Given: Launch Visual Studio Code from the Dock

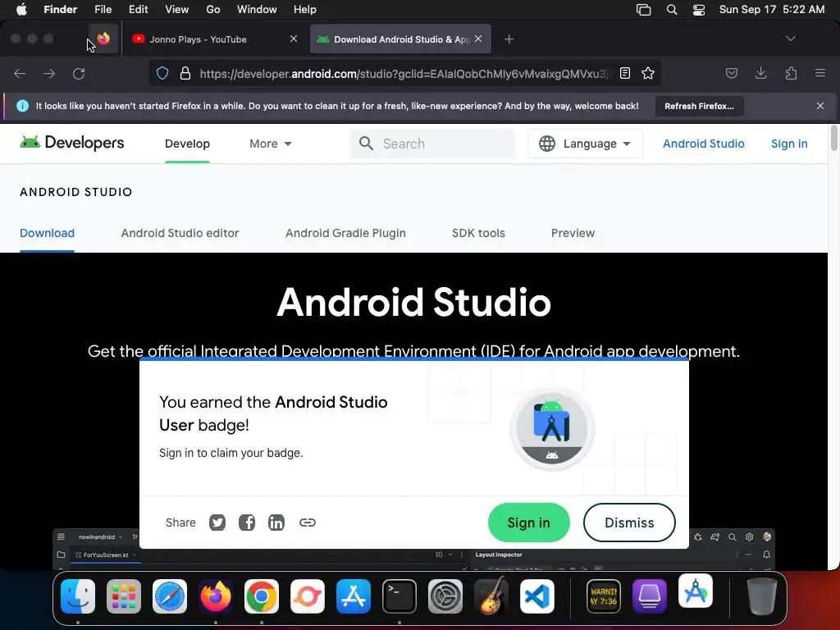Looking at the screenshot, I should [537, 596].
